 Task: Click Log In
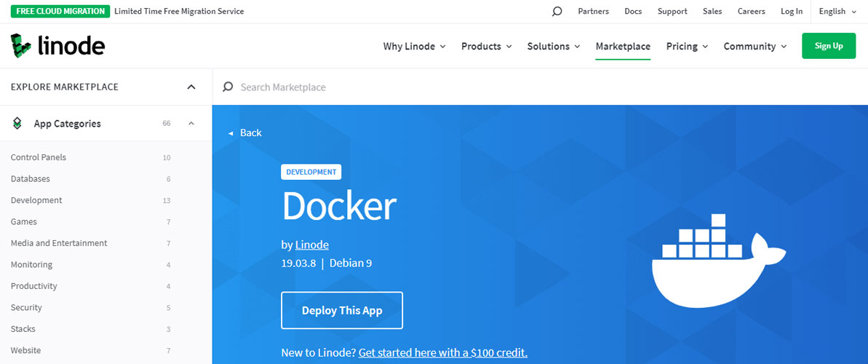tap(792, 11)
